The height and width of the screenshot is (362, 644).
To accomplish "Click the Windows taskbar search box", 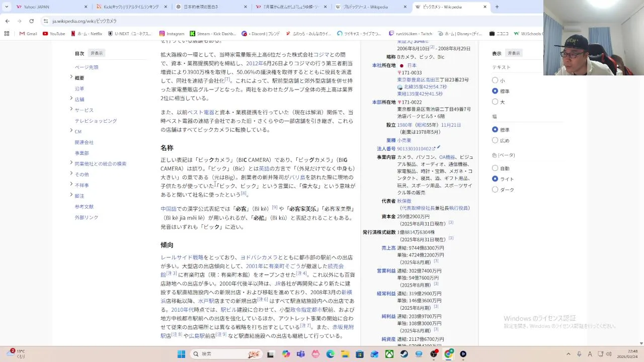I will tap(226, 354).
